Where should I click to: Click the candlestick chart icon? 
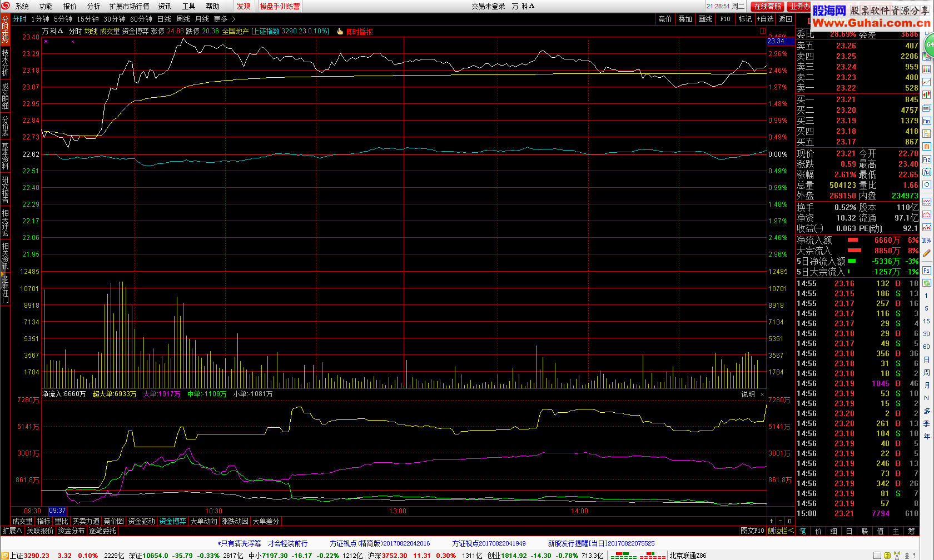pyautogui.click(x=927, y=94)
